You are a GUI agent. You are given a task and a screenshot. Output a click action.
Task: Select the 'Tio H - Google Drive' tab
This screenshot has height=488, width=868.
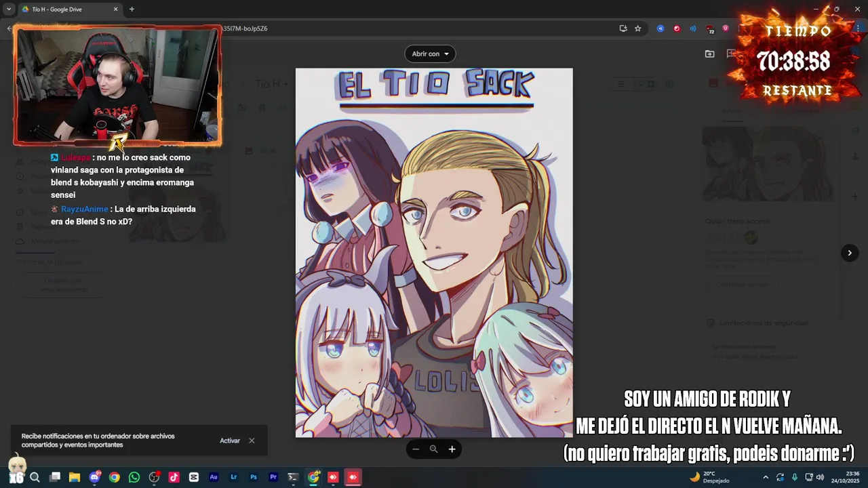tap(70, 9)
